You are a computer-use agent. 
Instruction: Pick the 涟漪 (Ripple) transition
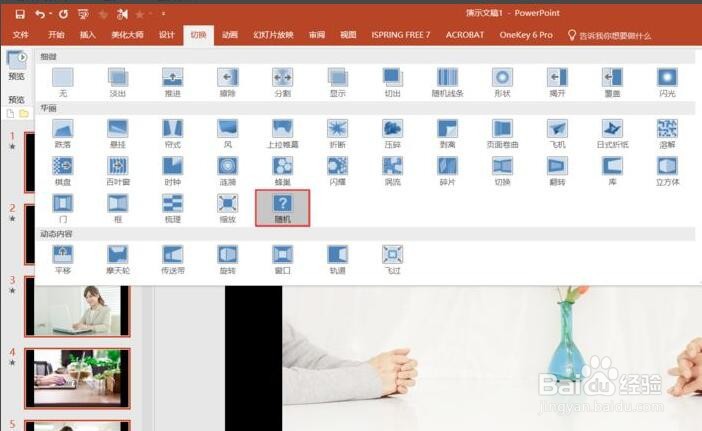point(228,171)
